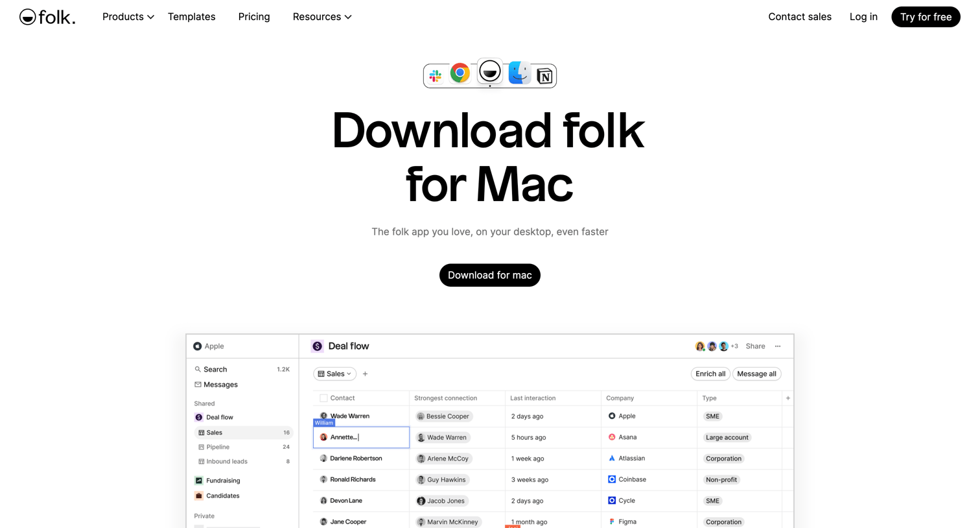Click the Arlene McCoy connection chip
980x528 pixels.
(x=444, y=459)
